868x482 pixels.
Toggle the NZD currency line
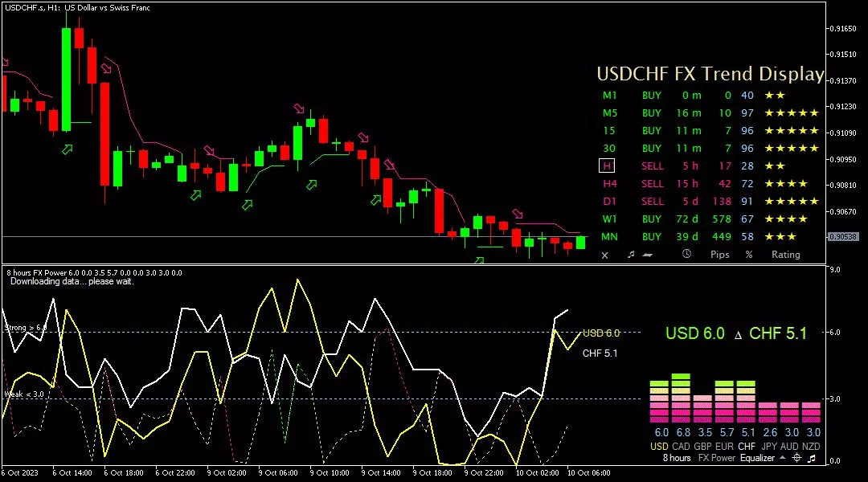click(811, 447)
